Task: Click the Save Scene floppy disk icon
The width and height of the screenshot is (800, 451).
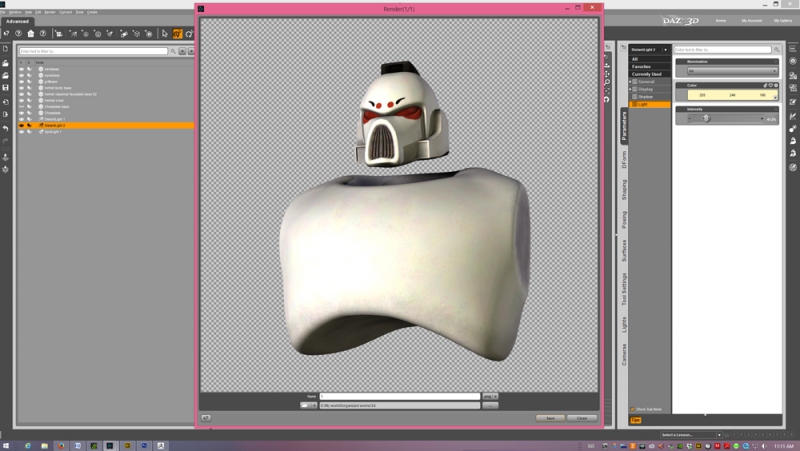Action: tap(6, 88)
